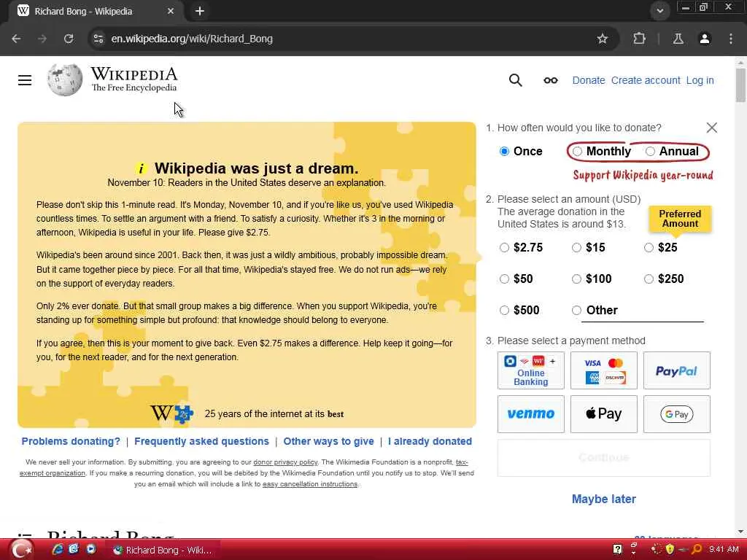Close the Richard Bong tab
Image resolution: width=747 pixels, height=560 pixels.
click(x=171, y=11)
